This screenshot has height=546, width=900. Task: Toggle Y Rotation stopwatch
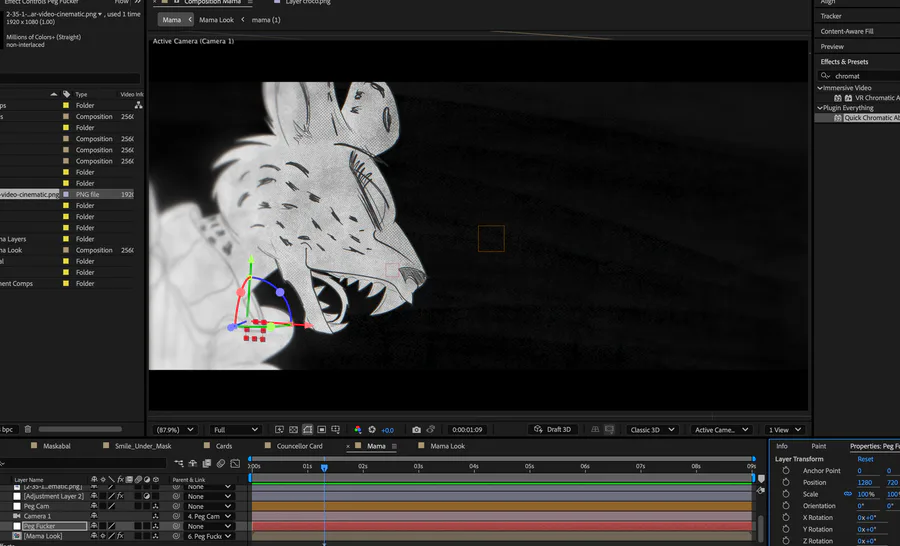click(x=786, y=529)
